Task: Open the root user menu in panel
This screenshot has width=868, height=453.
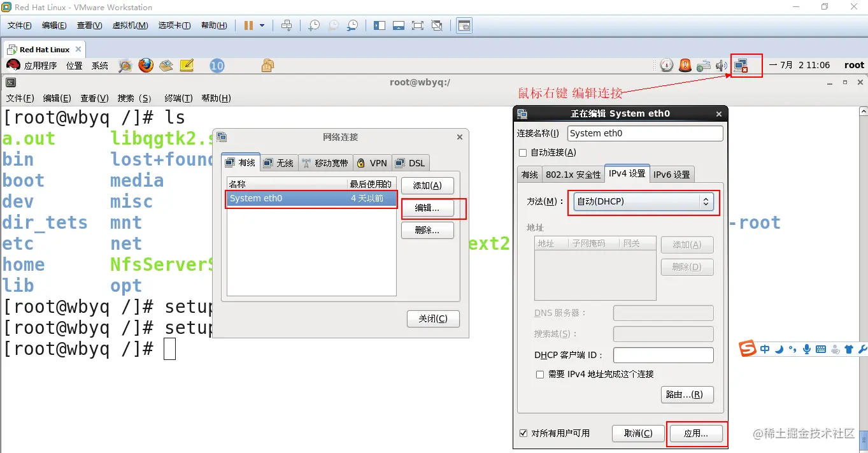Action: (854, 65)
